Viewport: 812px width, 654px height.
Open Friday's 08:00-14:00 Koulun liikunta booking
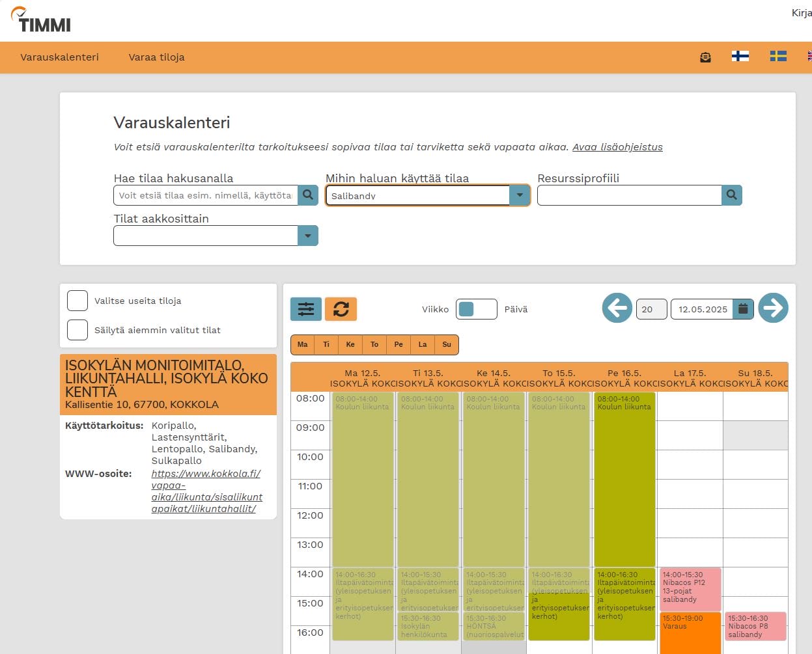coord(624,479)
